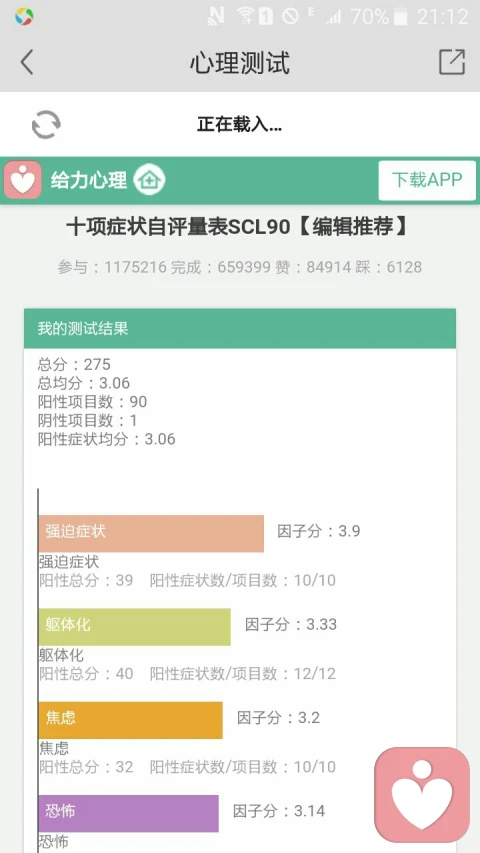Open the 给力心理 brand link

tap(89, 180)
